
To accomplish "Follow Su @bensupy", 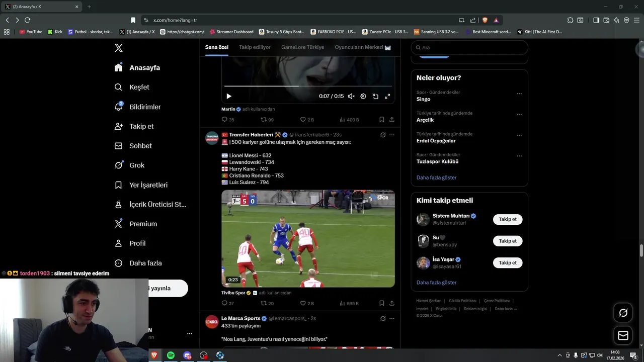I will tap(508, 241).
